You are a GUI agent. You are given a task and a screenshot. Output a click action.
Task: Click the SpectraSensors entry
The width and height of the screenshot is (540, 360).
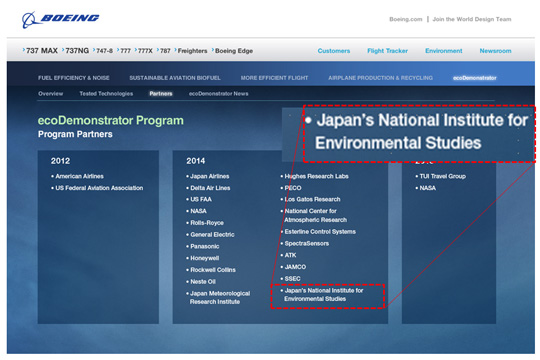[307, 244]
